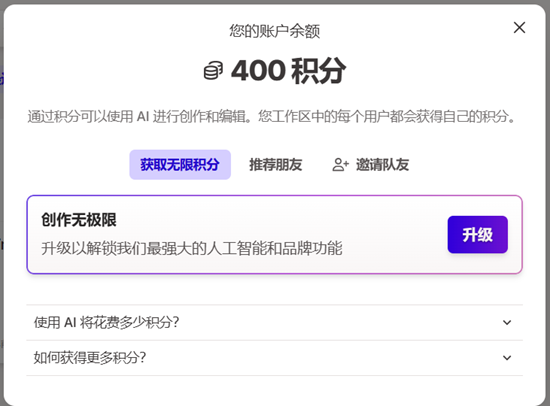The width and height of the screenshot is (550, 406).
Task: Click the purple 升级 button
Action: [x=477, y=234]
